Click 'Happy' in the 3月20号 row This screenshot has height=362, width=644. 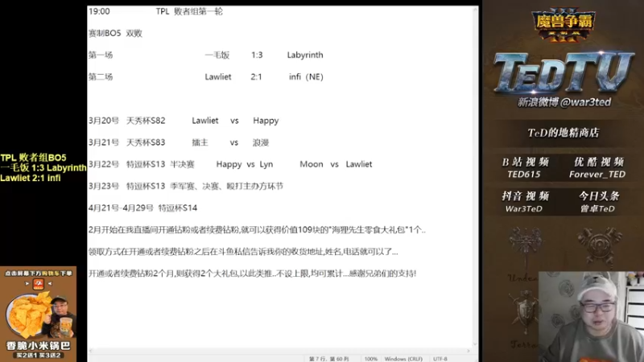pos(266,121)
